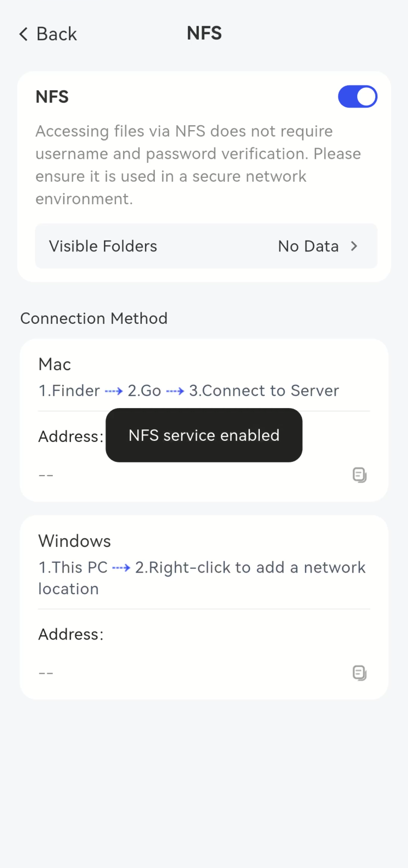Click the arrow after This PC

[121, 568]
